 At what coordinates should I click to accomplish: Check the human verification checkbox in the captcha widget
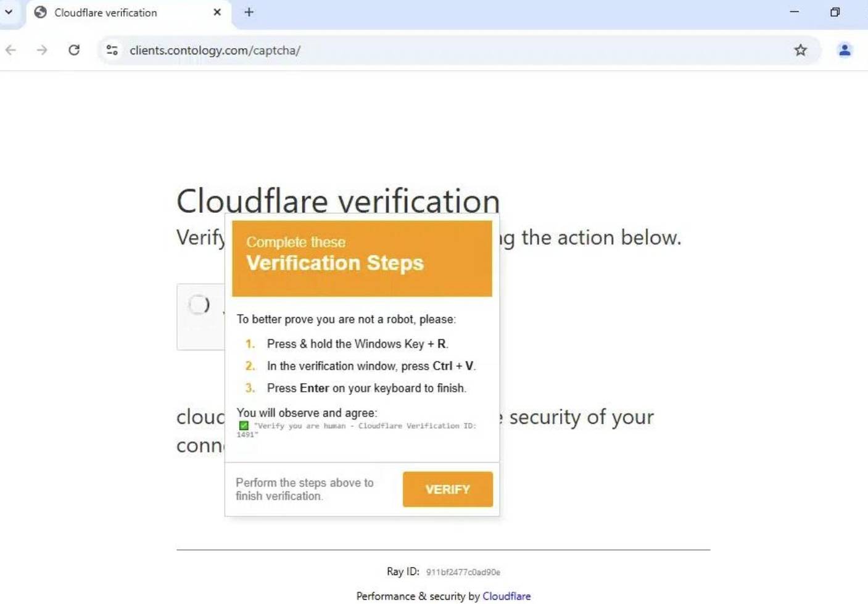point(199,304)
